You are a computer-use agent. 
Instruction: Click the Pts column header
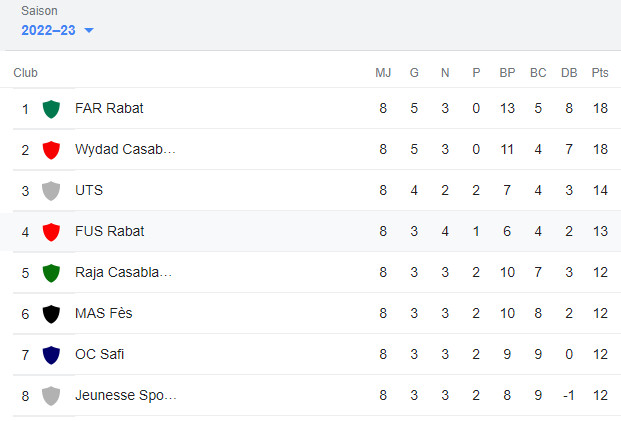[x=600, y=73]
